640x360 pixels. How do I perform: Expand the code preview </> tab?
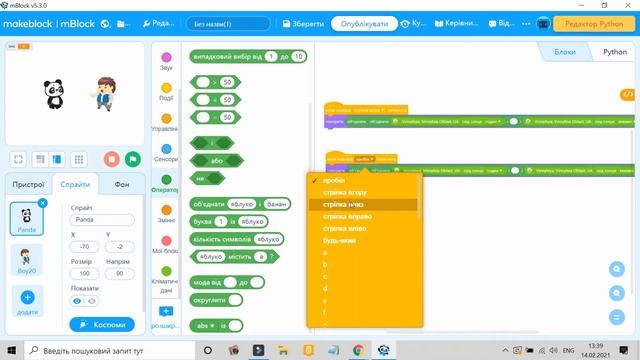[627, 94]
